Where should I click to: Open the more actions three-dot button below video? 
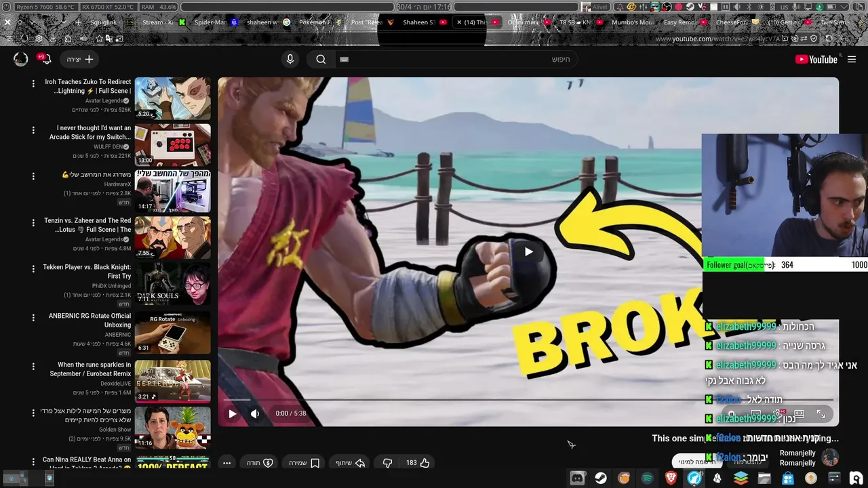point(227,463)
